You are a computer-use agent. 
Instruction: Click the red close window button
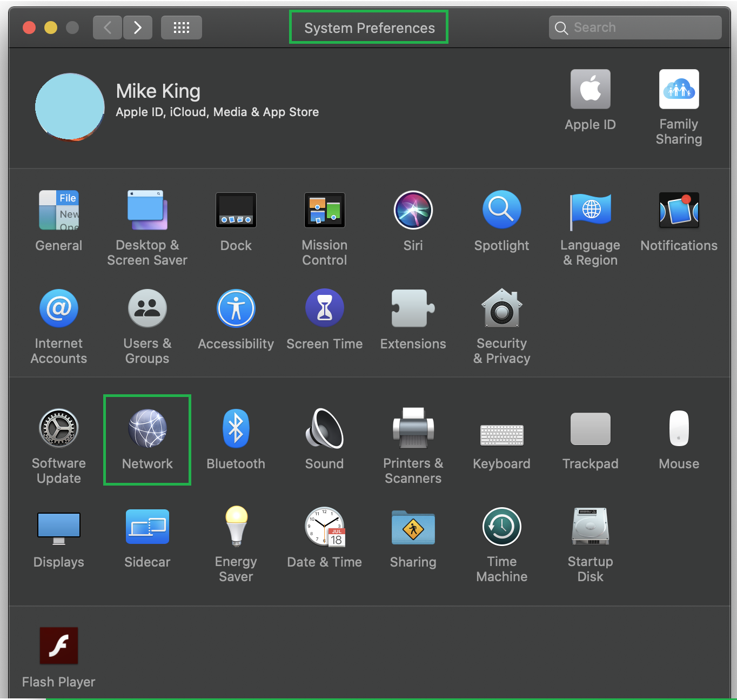[x=29, y=28]
